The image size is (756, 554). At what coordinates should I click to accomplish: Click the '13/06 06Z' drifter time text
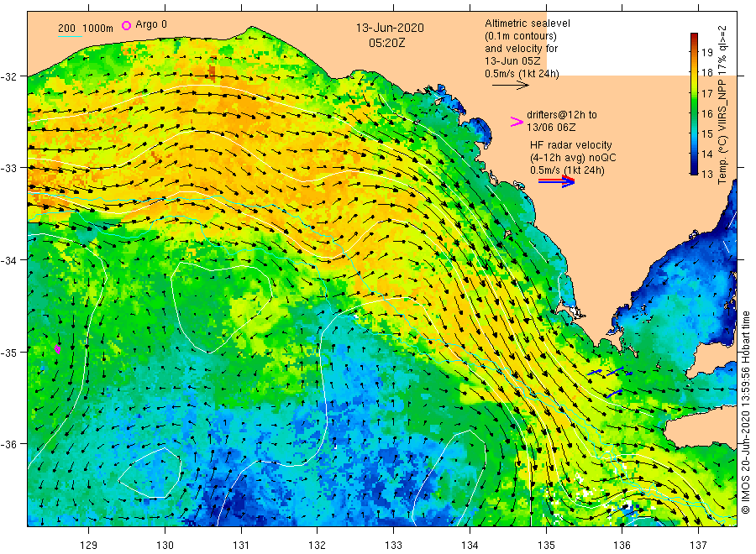click(x=551, y=128)
